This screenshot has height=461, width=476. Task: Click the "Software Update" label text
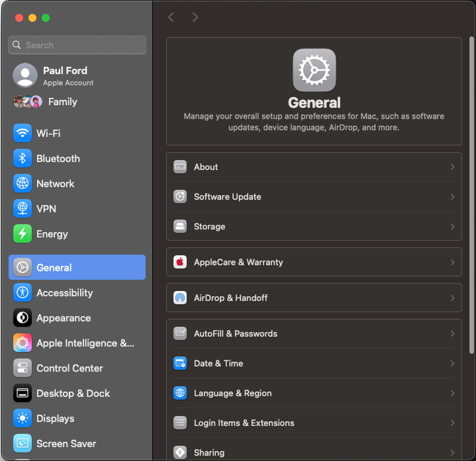[x=227, y=197]
